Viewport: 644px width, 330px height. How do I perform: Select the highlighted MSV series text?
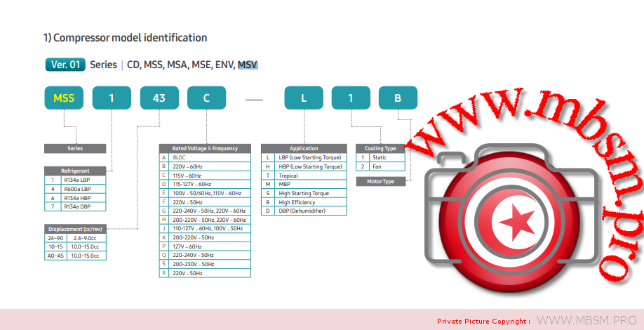point(248,65)
